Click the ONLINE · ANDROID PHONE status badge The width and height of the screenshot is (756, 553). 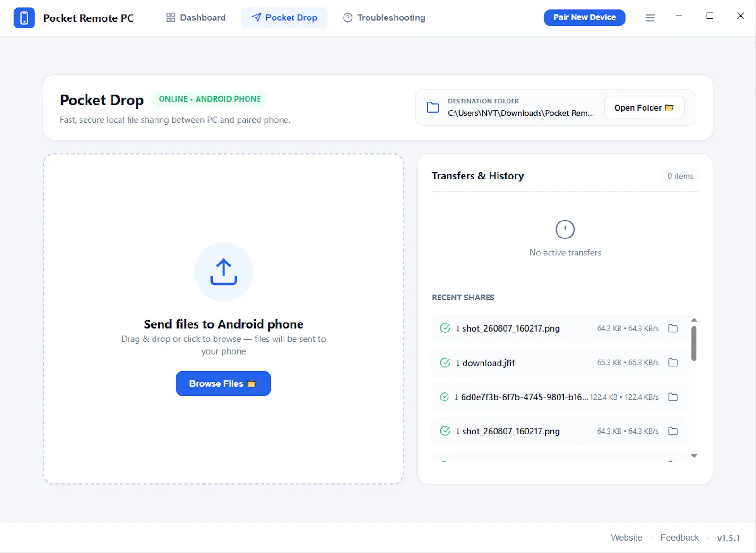(210, 99)
